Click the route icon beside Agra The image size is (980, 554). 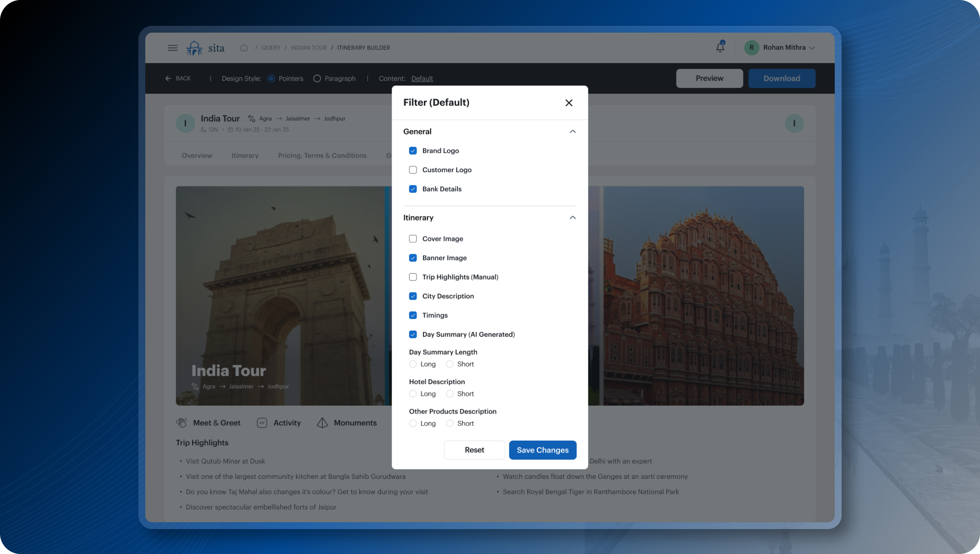tap(251, 119)
